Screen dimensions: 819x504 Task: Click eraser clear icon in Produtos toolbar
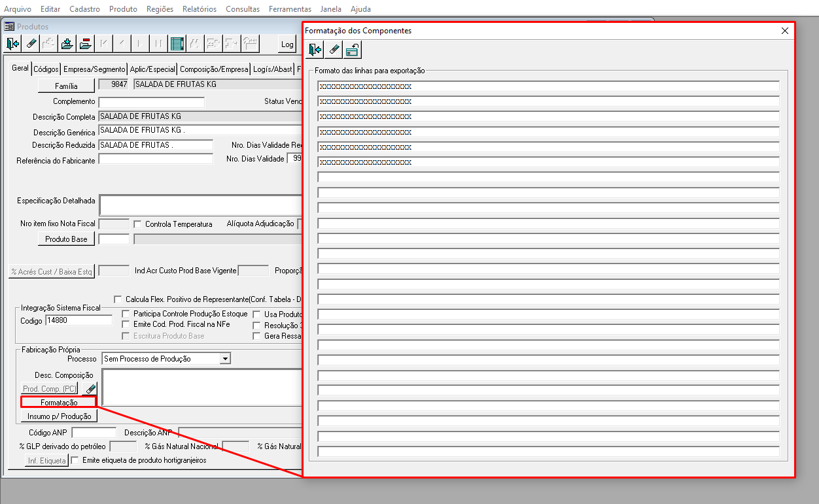pos(31,44)
